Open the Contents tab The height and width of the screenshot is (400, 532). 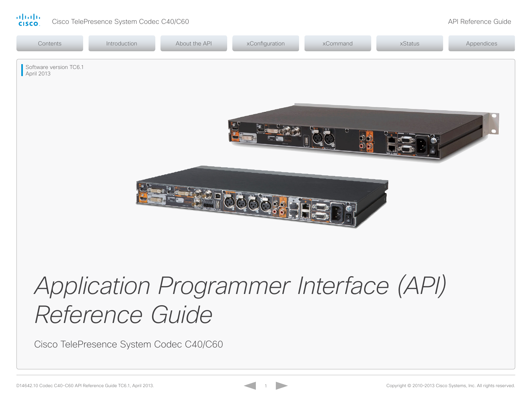pos(50,44)
